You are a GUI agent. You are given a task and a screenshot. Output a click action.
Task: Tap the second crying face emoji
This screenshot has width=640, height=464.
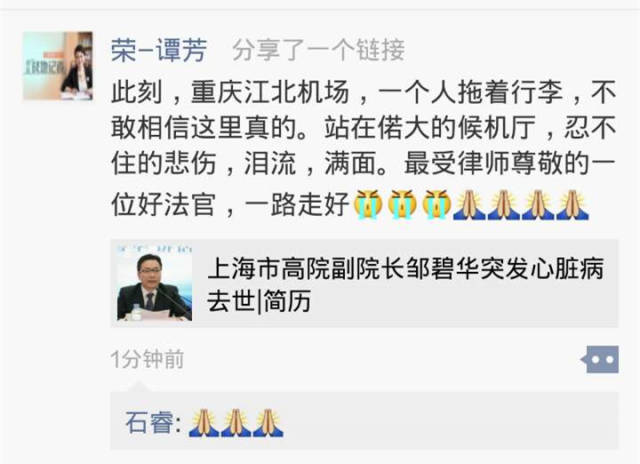pos(402,204)
